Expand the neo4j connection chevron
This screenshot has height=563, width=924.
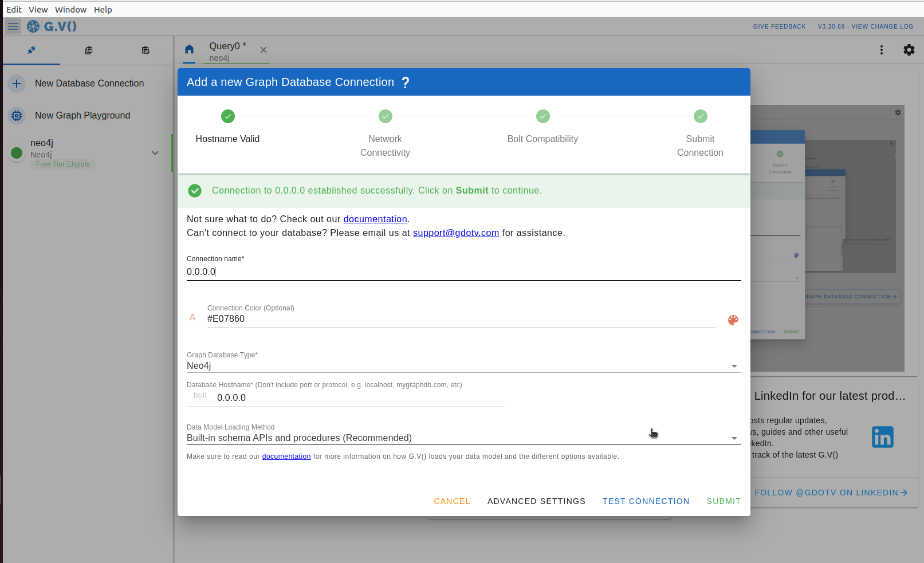coord(155,153)
